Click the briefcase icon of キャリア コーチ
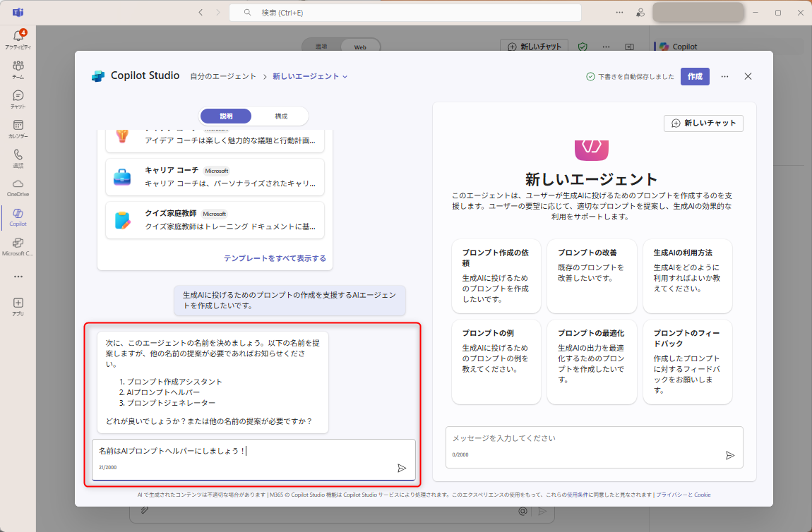812x532 pixels. point(122,177)
